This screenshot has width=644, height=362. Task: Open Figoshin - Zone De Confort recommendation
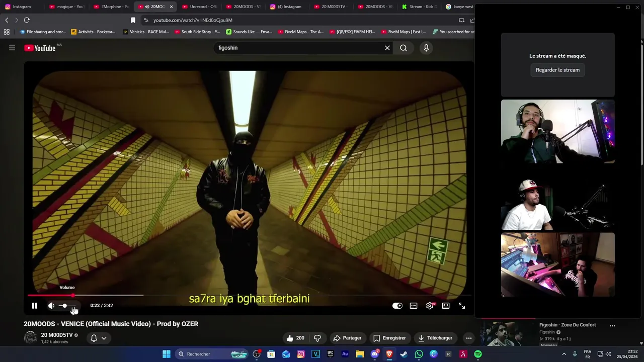coord(568,325)
